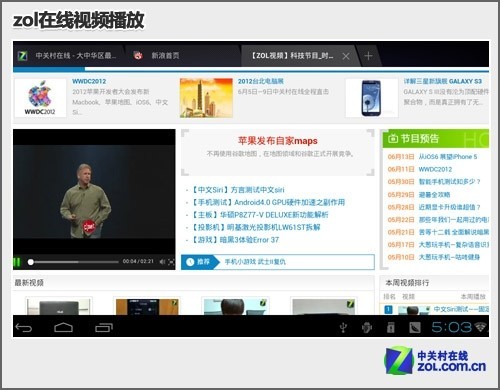The image size is (500, 390).
Task: Open the 苹果发布自家maps headline
Action: (277, 141)
